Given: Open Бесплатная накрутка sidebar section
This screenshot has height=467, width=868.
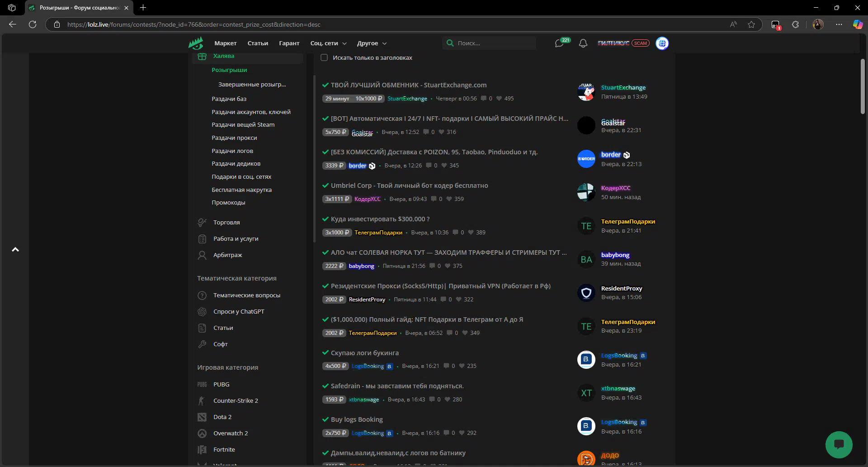Looking at the screenshot, I should coord(241,190).
